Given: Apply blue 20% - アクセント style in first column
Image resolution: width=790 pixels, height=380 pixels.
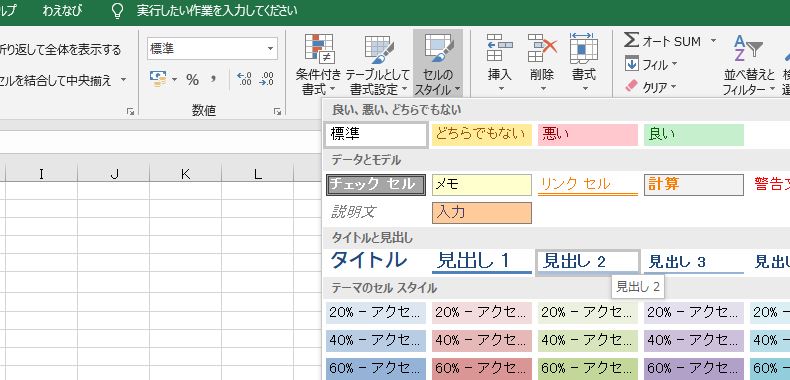Looking at the screenshot, I should (x=376, y=313).
